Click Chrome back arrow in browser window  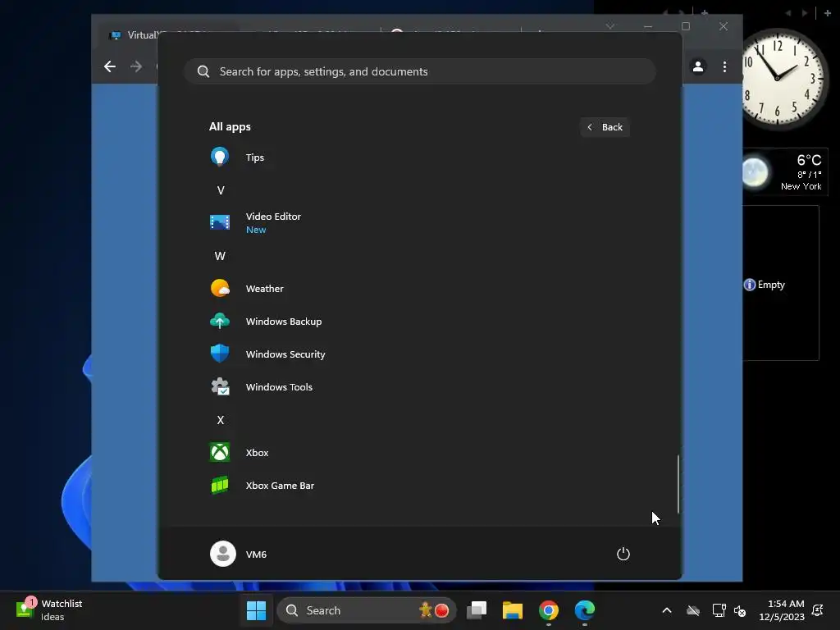click(x=110, y=66)
